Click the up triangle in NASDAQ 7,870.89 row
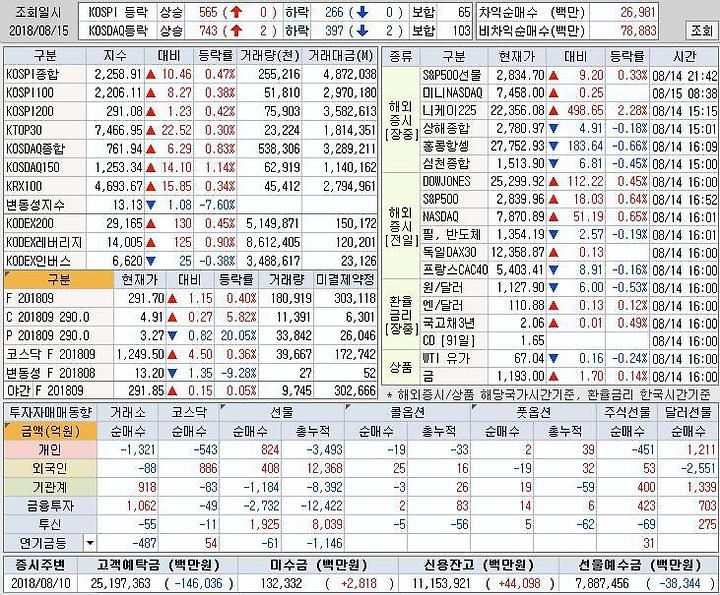This screenshot has height=595, width=720. pos(553,217)
